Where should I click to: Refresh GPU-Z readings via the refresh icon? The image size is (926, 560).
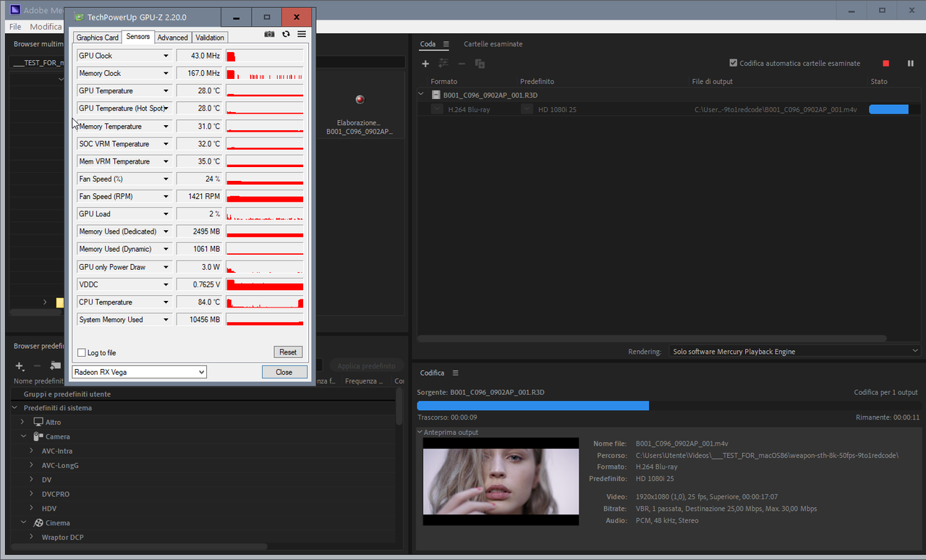pyautogui.click(x=286, y=33)
